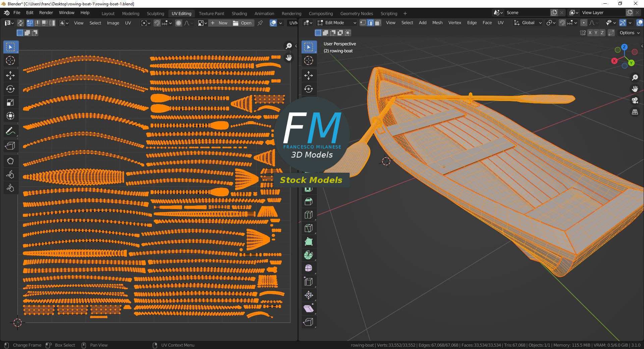644x349 pixels.
Task: Click the Open image button
Action: pos(242,23)
